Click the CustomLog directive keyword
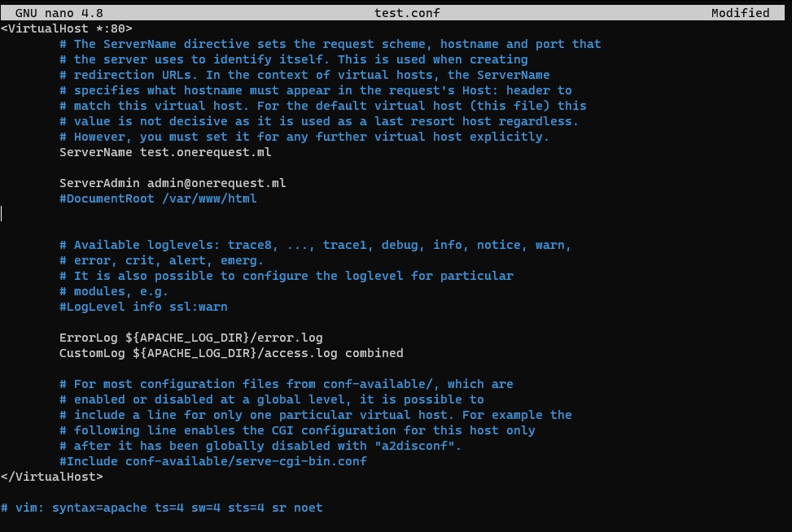Image resolution: width=792 pixels, height=532 pixels. point(92,353)
